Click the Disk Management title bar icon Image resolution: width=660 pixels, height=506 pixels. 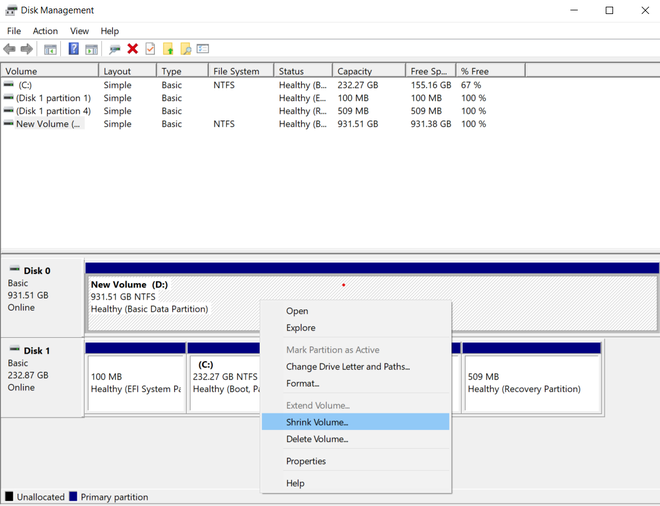pyautogui.click(x=11, y=10)
